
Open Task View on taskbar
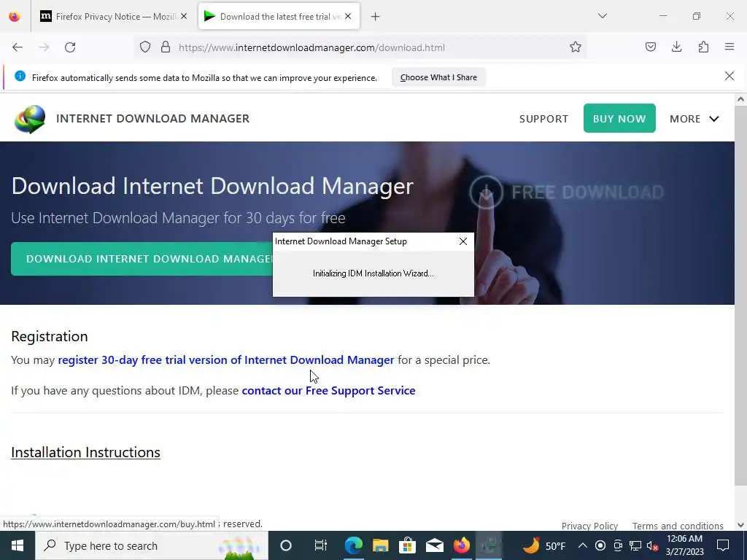pos(320,545)
